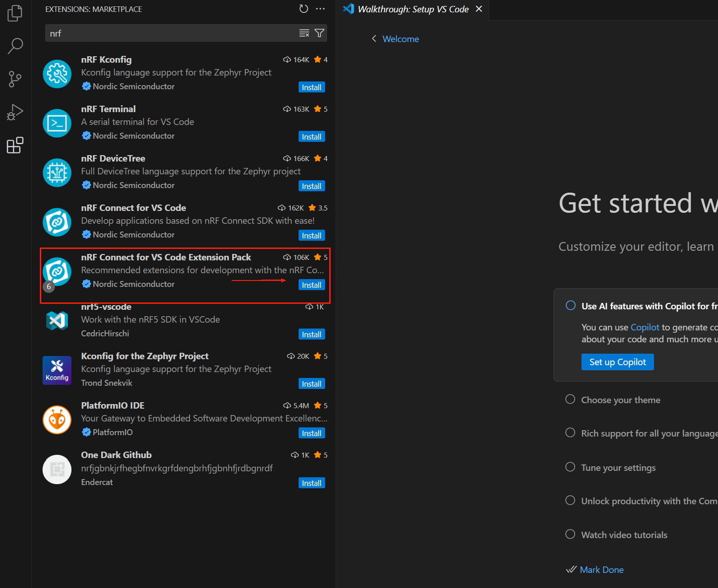Install the One Dark Github extension
The image size is (718, 588).
tap(311, 483)
